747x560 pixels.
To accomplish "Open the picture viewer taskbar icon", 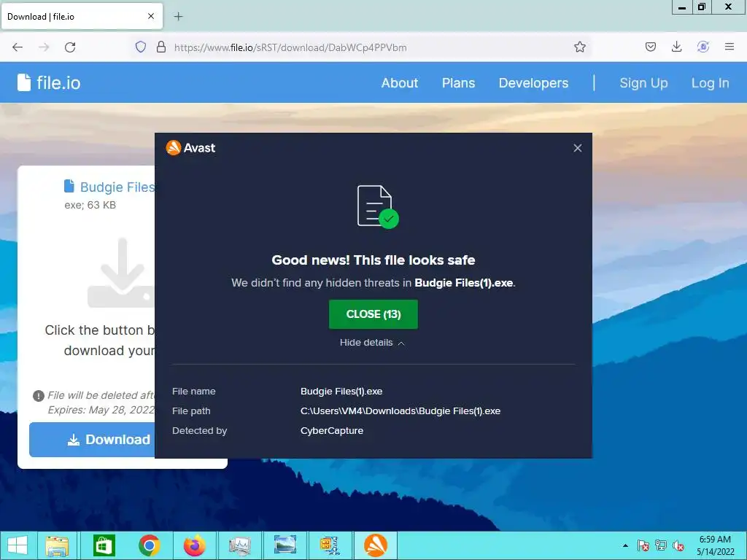I will 285,545.
